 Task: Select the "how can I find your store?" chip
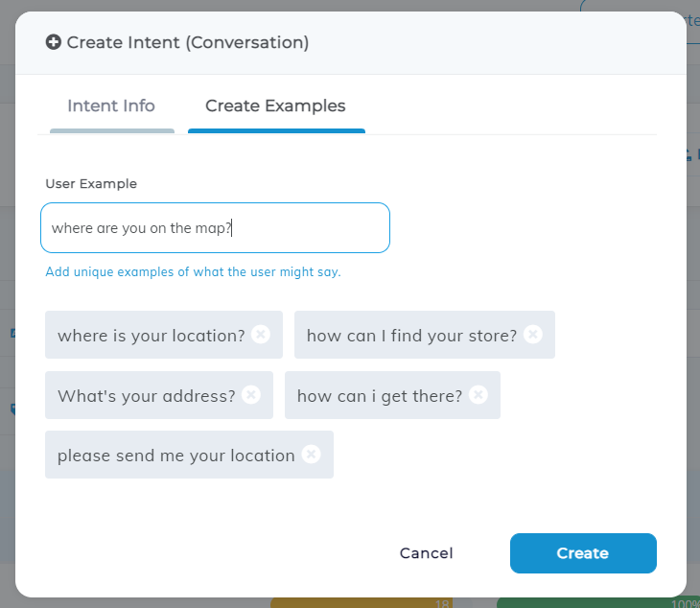pos(425,335)
